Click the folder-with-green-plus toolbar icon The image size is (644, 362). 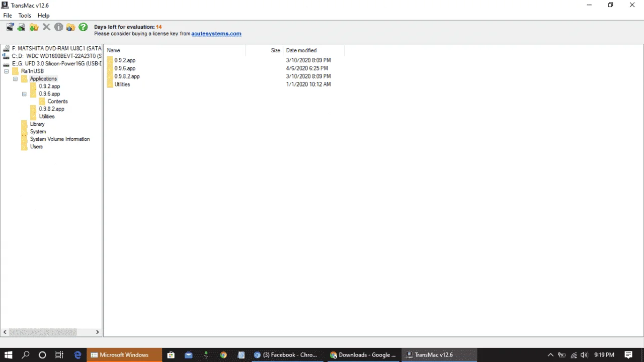pyautogui.click(x=34, y=27)
